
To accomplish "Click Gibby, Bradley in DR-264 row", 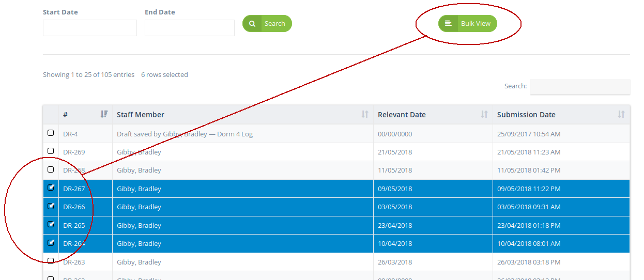I will [139, 244].
